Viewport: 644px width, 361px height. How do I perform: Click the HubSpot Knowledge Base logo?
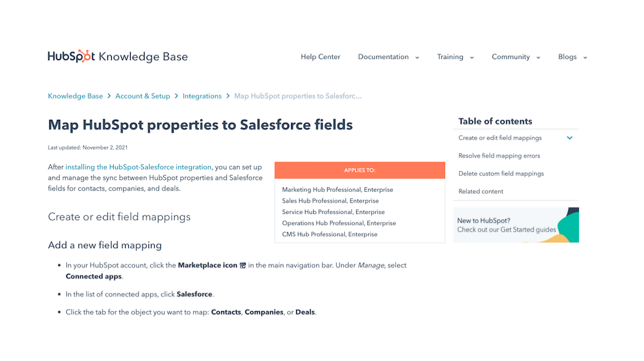click(x=117, y=56)
